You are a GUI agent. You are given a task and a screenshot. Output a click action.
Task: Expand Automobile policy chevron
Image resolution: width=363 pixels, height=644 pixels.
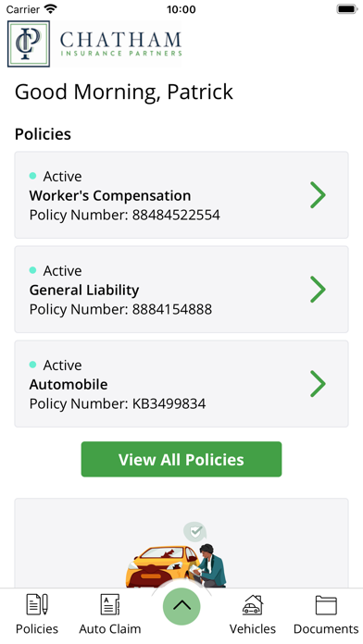tap(318, 384)
